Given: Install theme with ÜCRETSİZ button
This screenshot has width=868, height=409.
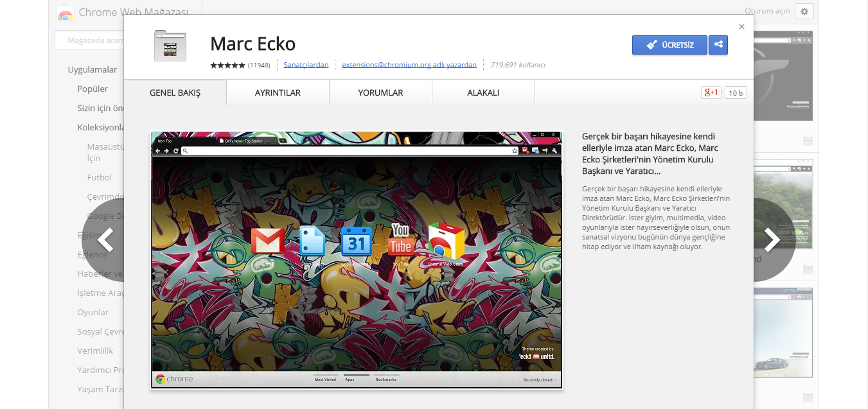Looking at the screenshot, I should 669,45.
